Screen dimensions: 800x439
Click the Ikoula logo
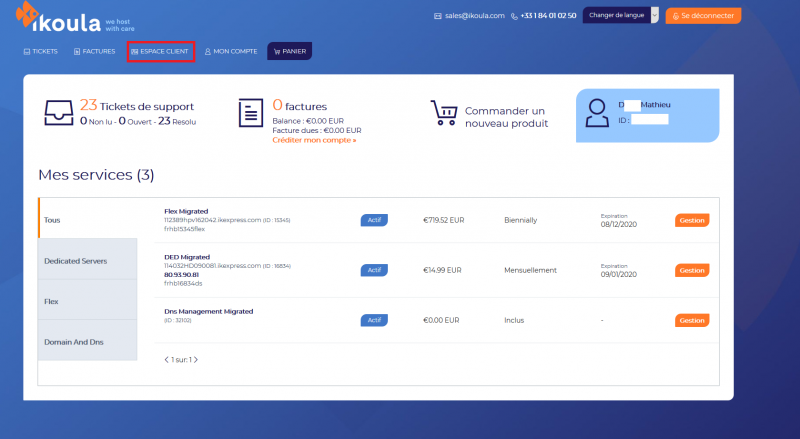tap(74, 18)
